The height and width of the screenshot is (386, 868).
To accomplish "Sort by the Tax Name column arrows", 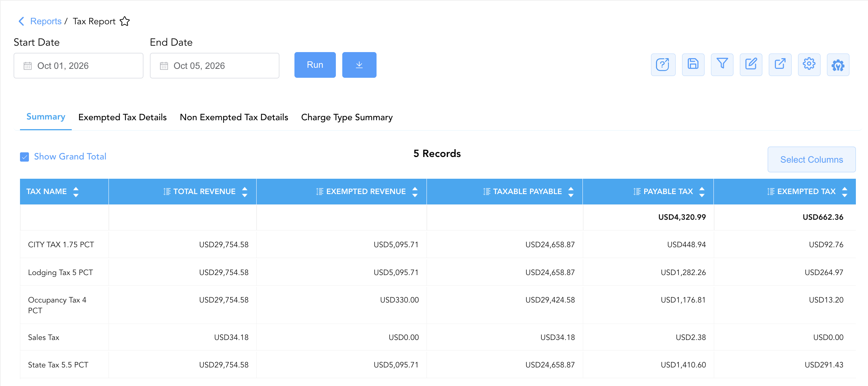I will coord(76,192).
